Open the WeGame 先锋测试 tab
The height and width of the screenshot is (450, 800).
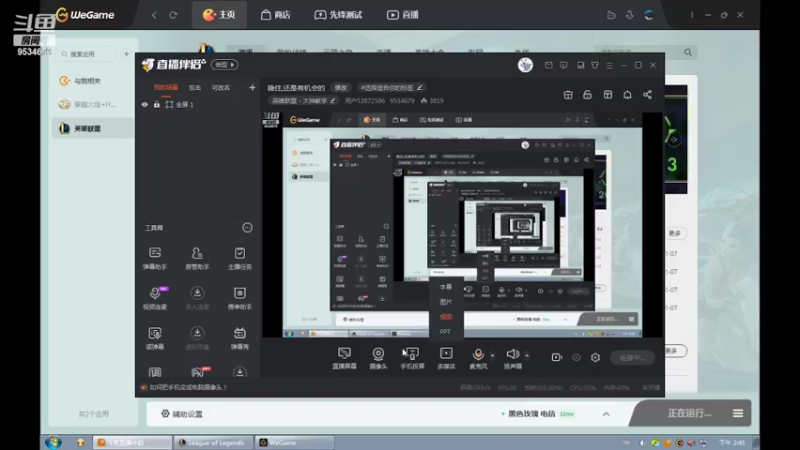pos(338,15)
